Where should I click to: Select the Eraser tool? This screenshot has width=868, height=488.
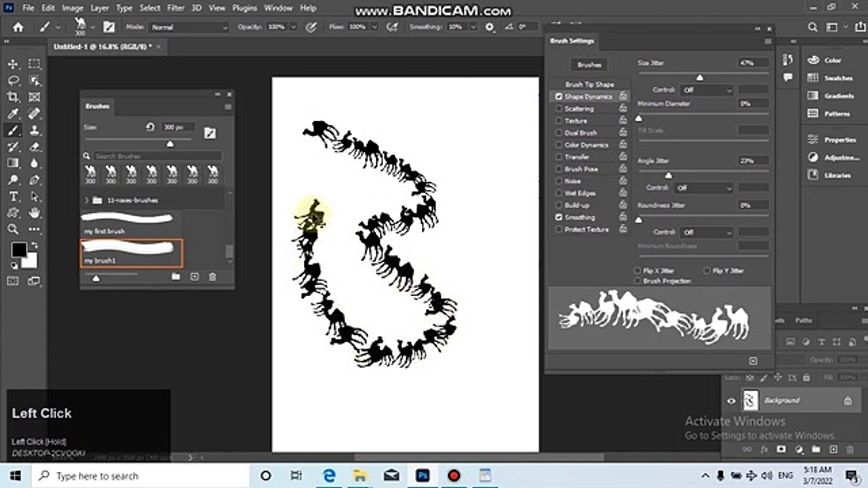click(34, 146)
